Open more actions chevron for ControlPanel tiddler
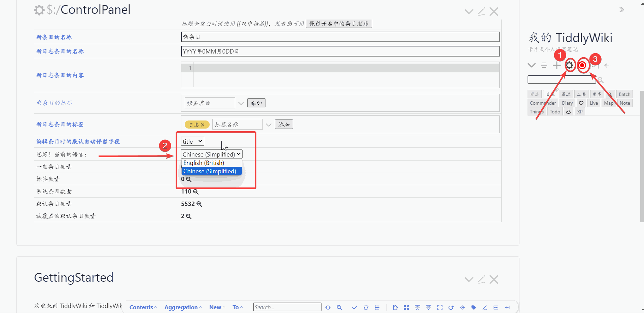The image size is (644, 313). click(x=469, y=11)
